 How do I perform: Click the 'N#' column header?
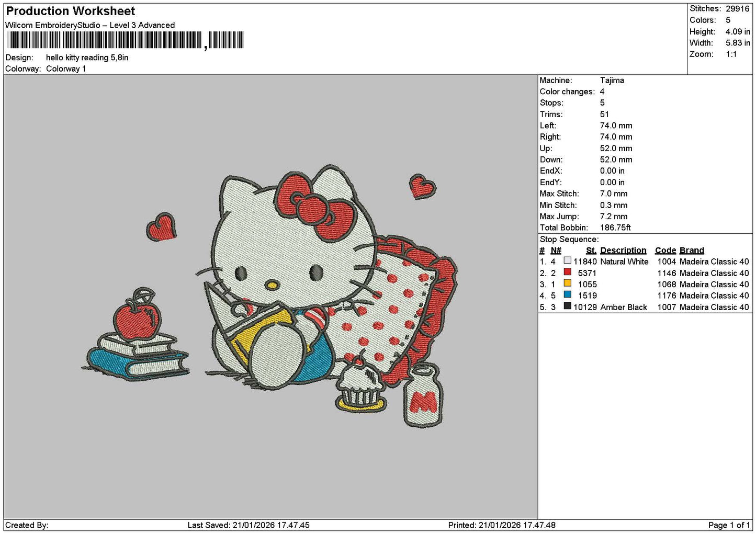pos(556,251)
